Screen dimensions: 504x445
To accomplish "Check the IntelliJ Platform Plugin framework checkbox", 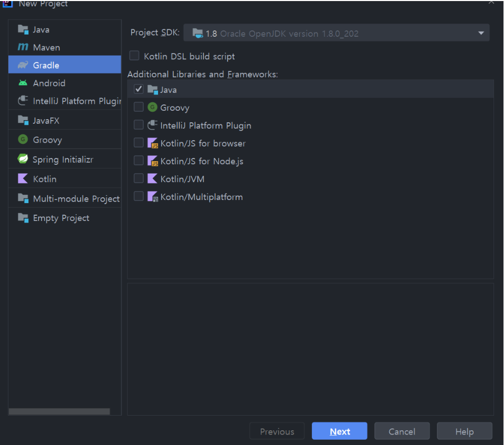I will [x=139, y=125].
